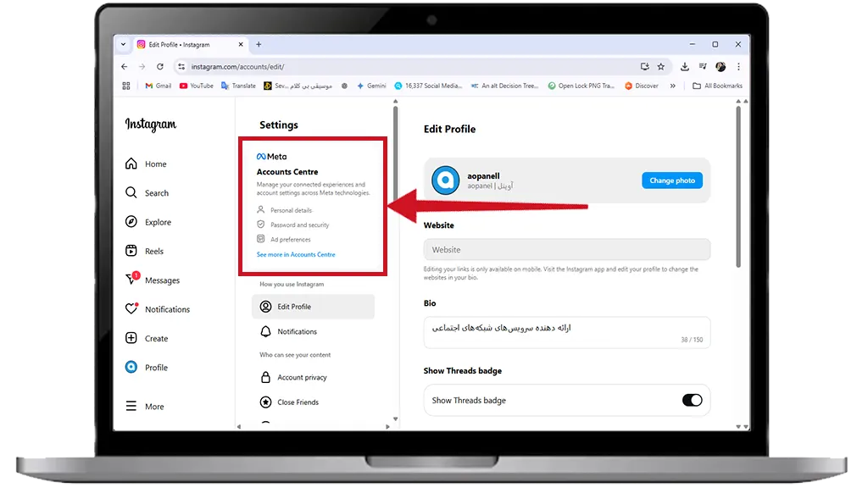Click the "aopanell" username text
The height and width of the screenshot is (488, 868).
click(483, 176)
